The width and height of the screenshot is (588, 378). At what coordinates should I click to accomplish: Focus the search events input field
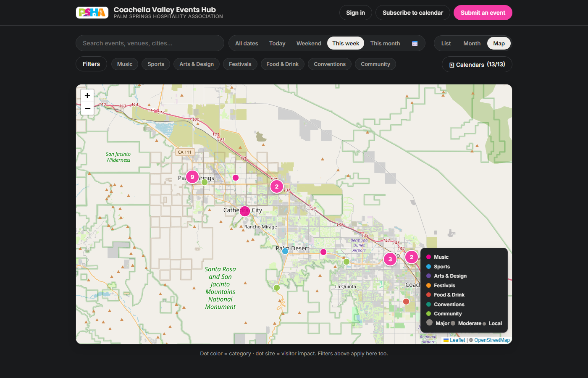coord(150,43)
